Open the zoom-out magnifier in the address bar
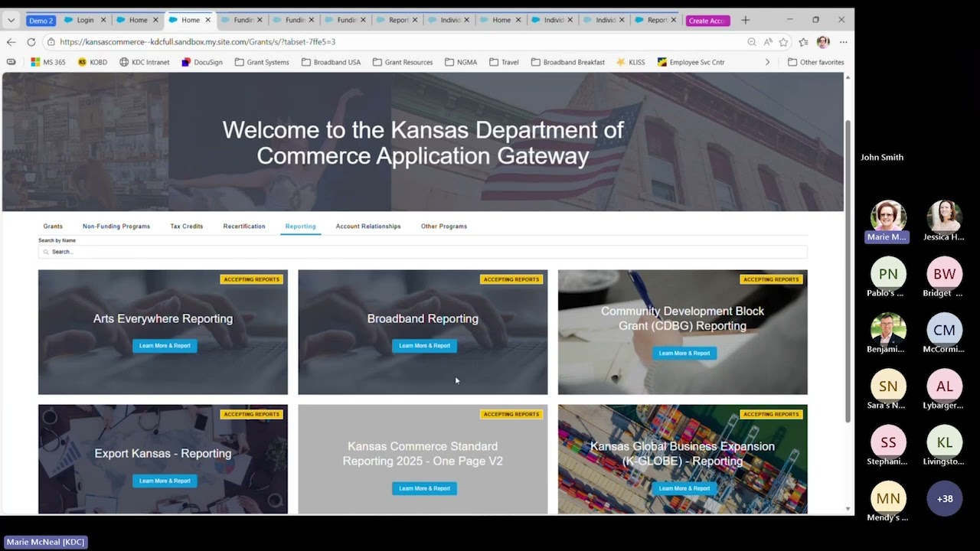 click(752, 42)
